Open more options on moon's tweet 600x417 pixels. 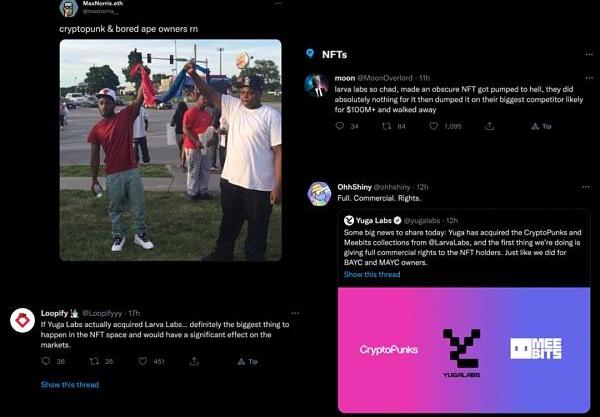589,78
